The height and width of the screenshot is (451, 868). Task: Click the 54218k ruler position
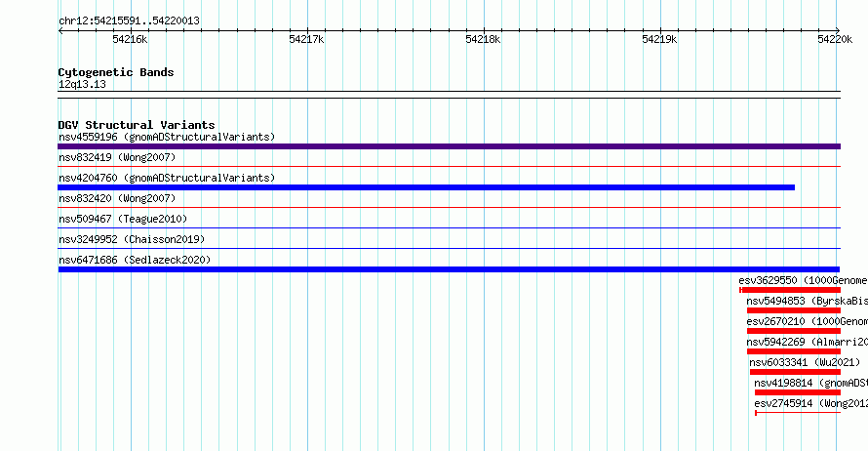coord(484,39)
